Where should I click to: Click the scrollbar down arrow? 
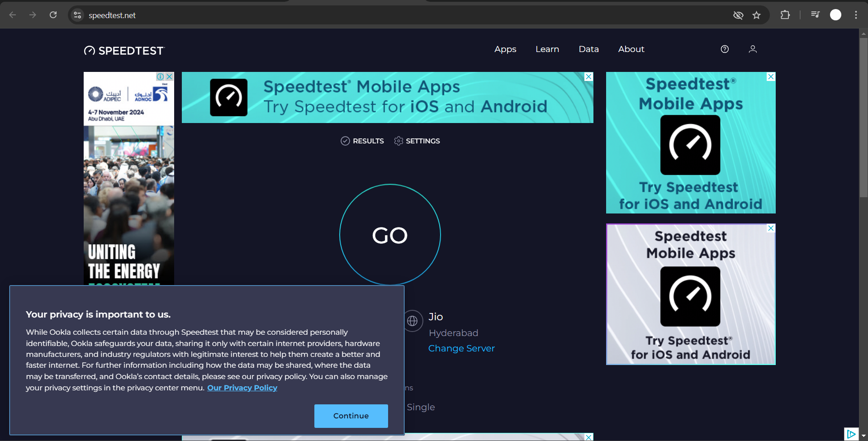(863, 436)
